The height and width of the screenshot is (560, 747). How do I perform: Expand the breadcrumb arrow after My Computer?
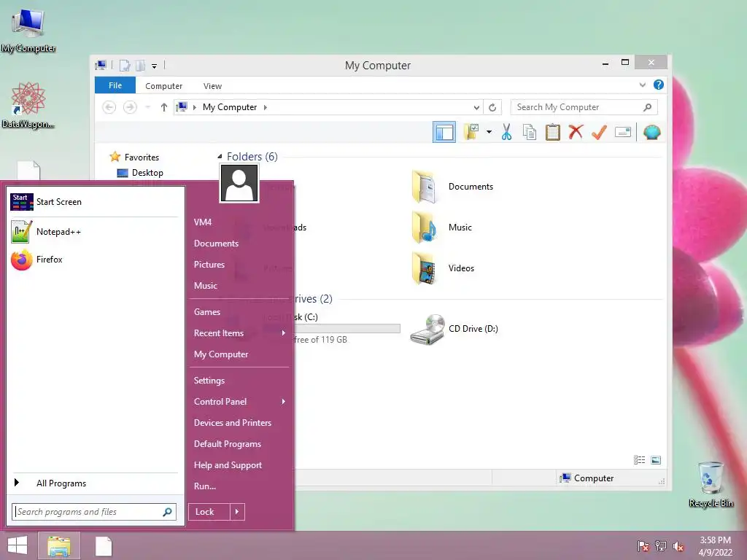click(266, 107)
